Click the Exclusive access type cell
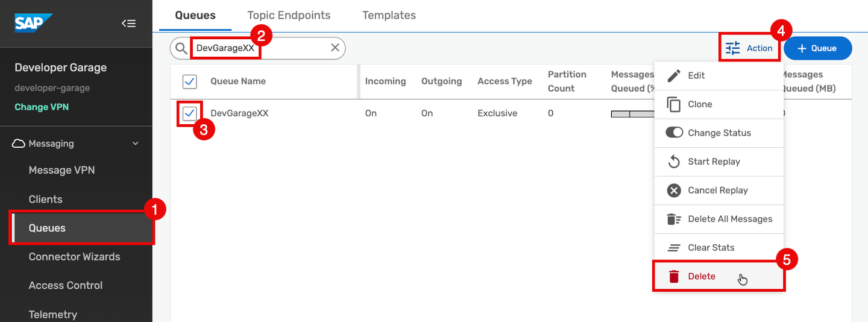Viewport: 868px width, 322px height. [x=498, y=113]
